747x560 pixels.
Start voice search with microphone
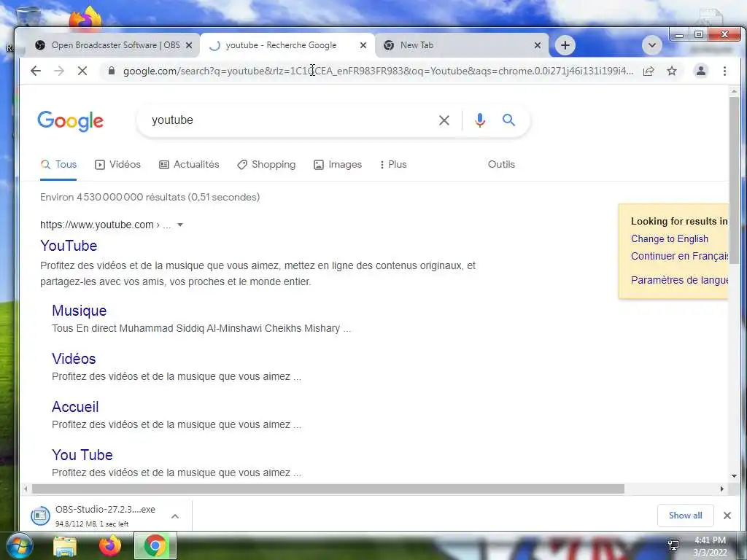pos(480,120)
